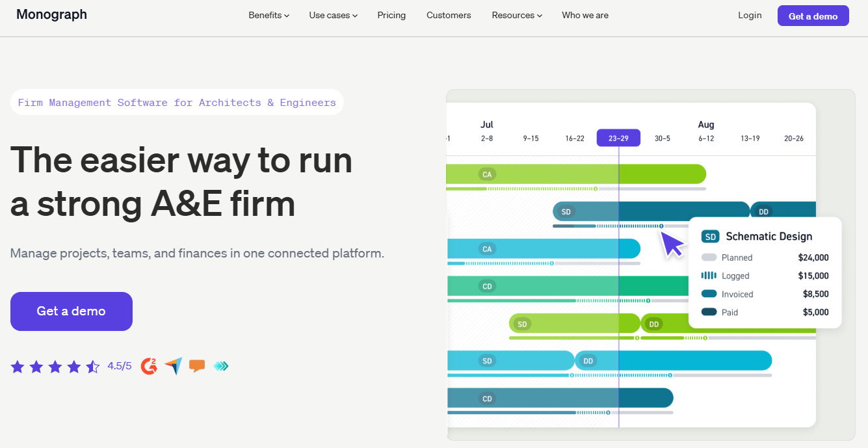Click the SD badge on bottom blue bar
Screen dimensions: 868x448
487,361
